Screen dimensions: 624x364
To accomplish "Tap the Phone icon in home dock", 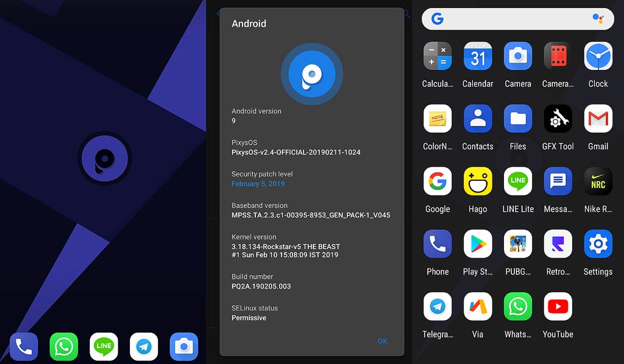I will point(24,346).
